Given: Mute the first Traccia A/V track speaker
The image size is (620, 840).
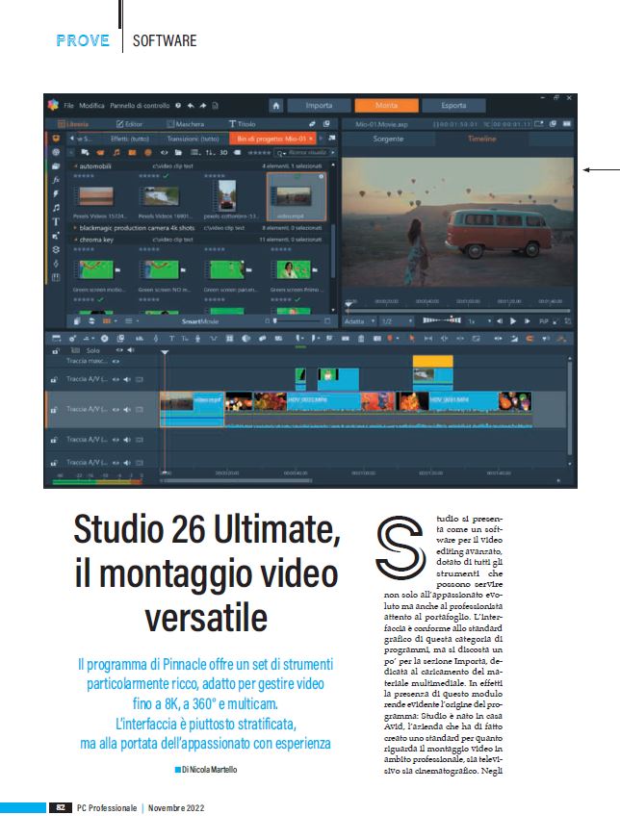Looking at the screenshot, I should (127, 379).
